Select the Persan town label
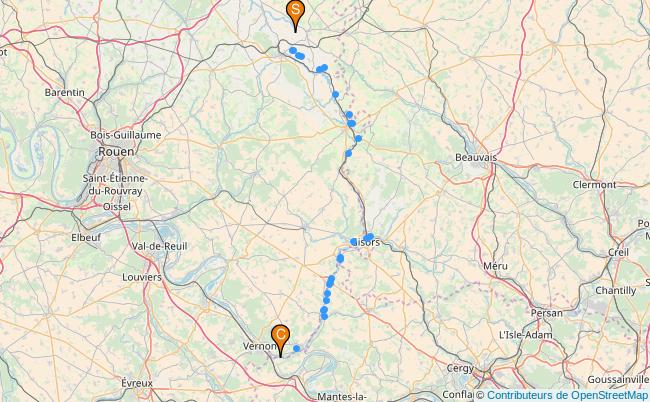Screen dimensions: 650x402 click(547, 313)
